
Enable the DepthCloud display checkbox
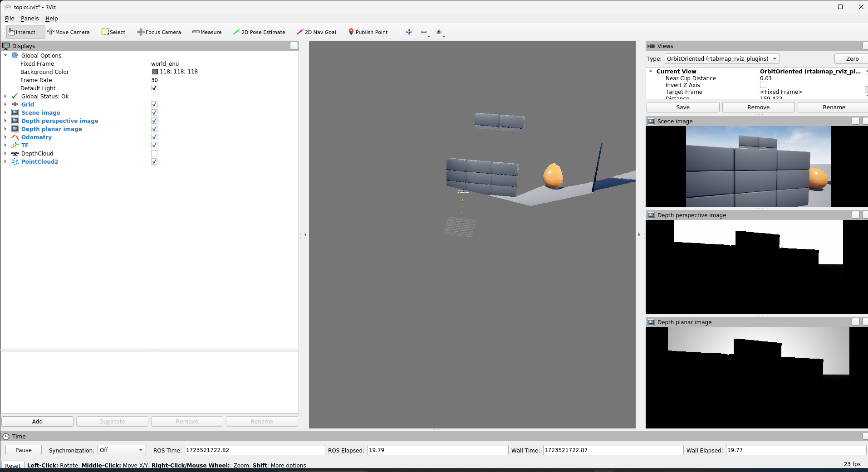154,154
